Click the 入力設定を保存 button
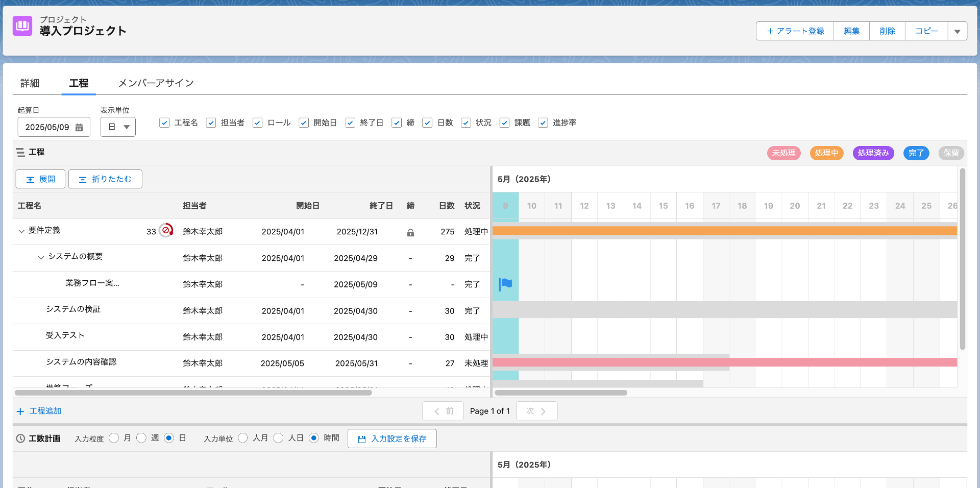This screenshot has height=488, width=980. (392, 439)
